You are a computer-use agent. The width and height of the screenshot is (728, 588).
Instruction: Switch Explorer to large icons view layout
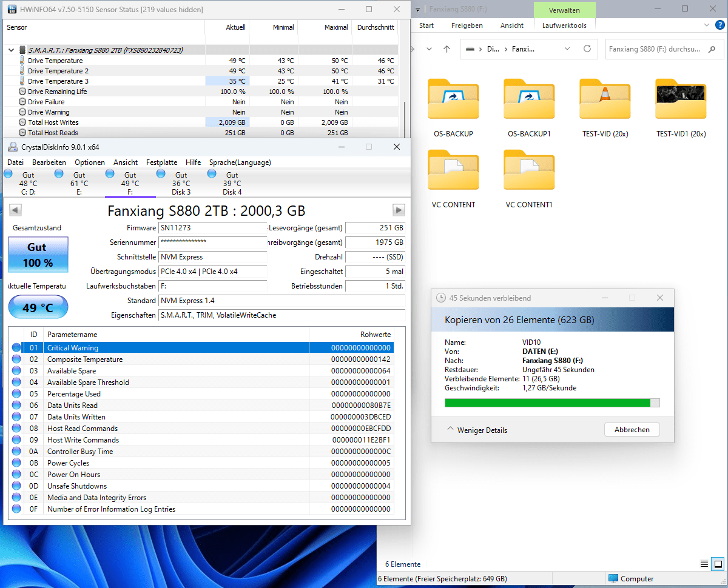point(718,564)
